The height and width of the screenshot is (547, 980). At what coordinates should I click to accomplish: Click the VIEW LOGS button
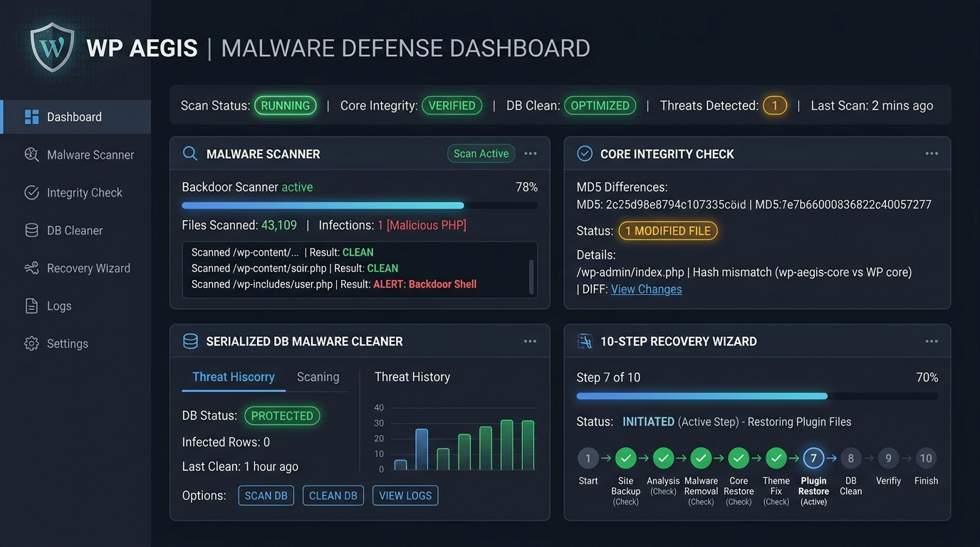click(x=405, y=496)
